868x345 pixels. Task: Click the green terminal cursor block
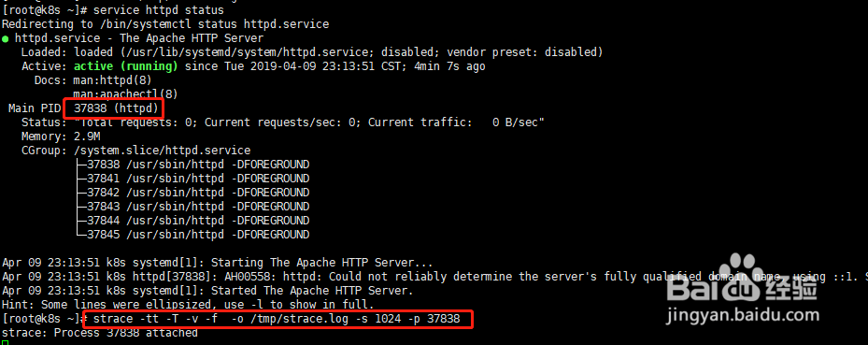5,343
